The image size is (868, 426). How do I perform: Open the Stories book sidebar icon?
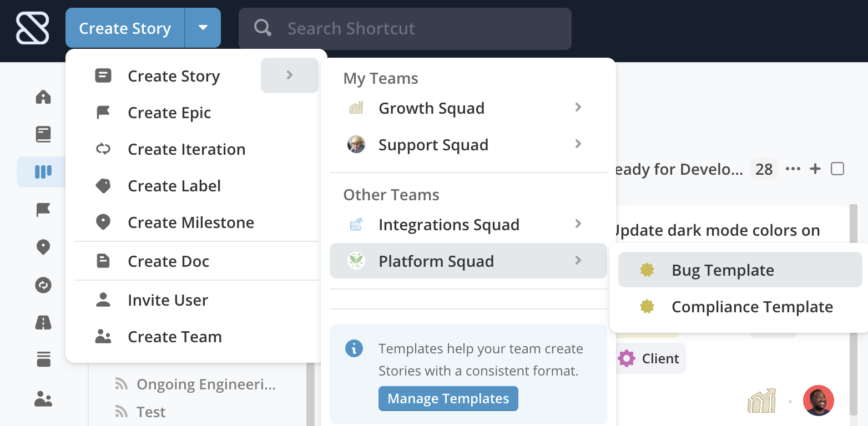coord(43,134)
